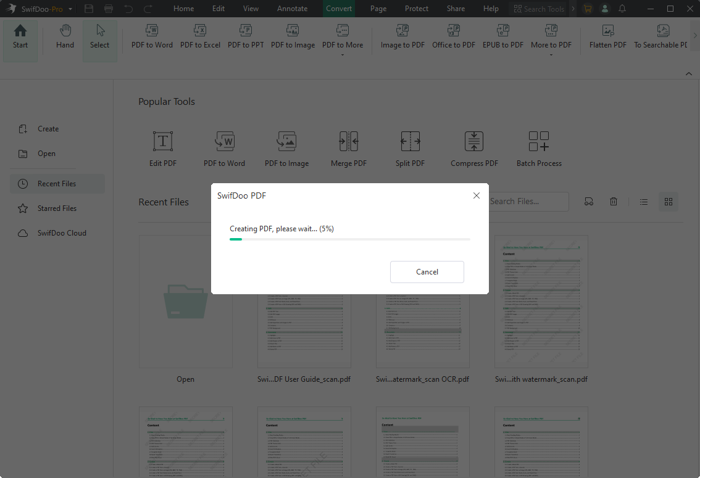
Task: Open PDF to Image in Convert ribbon
Action: pos(293,37)
